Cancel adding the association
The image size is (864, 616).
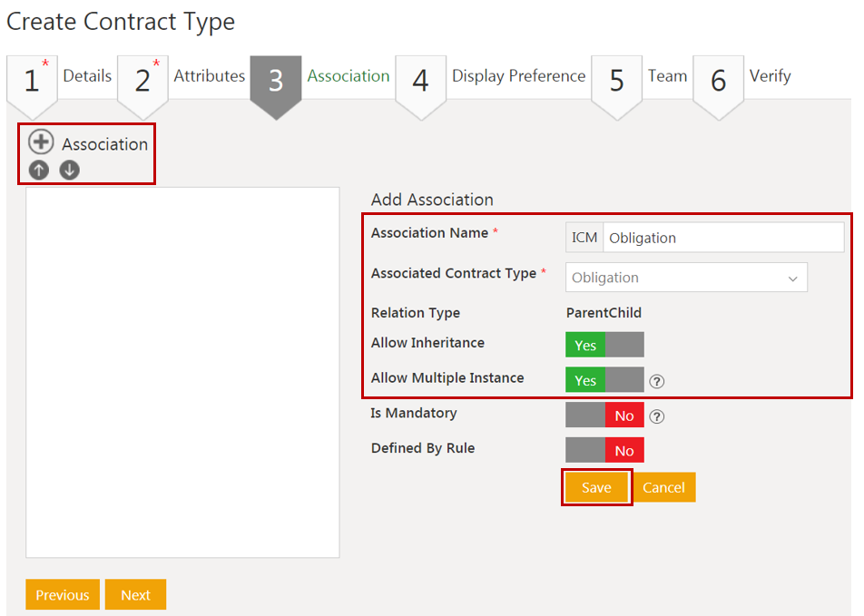tap(663, 487)
